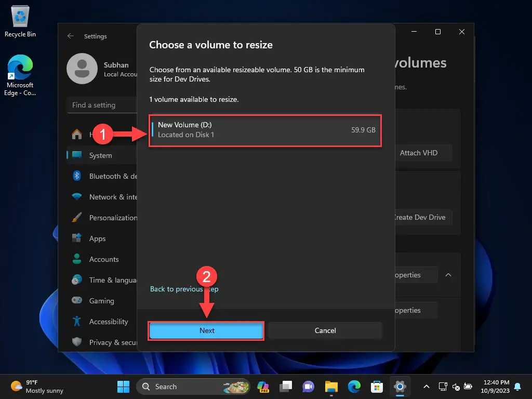
Task: Click the Personalization paintbrush icon
Action: (77, 217)
